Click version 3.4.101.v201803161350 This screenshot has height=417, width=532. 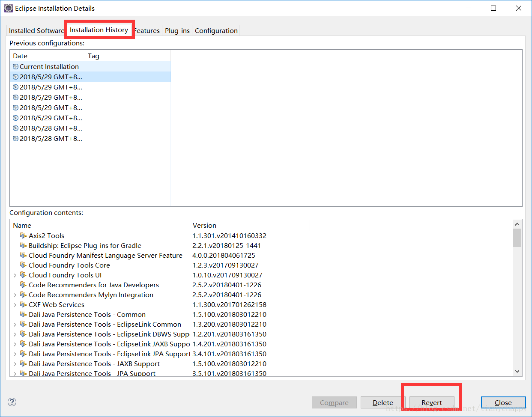(x=229, y=354)
